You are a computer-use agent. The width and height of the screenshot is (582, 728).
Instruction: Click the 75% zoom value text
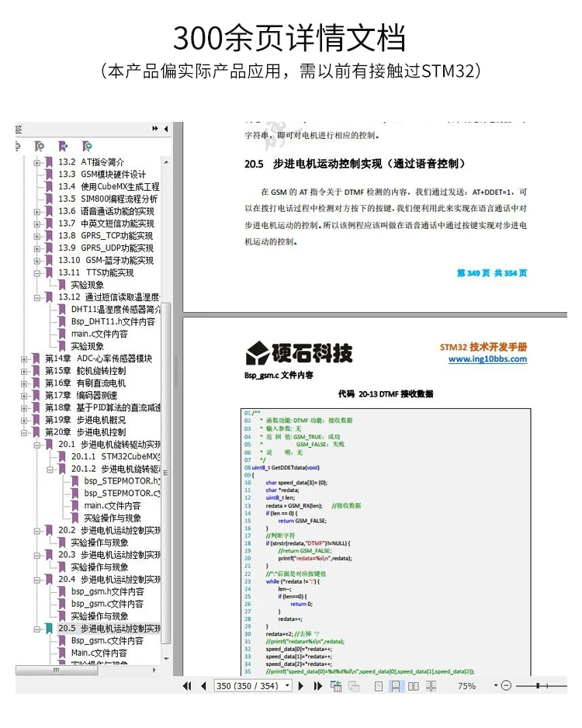(x=466, y=686)
